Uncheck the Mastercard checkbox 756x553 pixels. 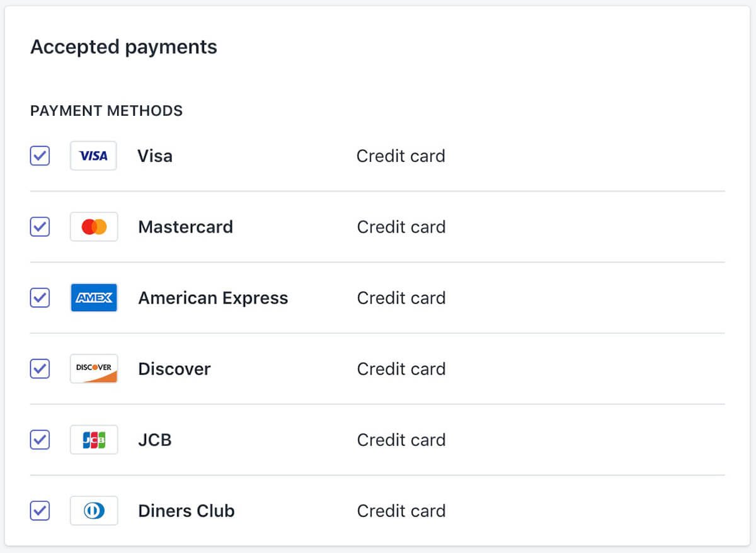[x=40, y=227]
